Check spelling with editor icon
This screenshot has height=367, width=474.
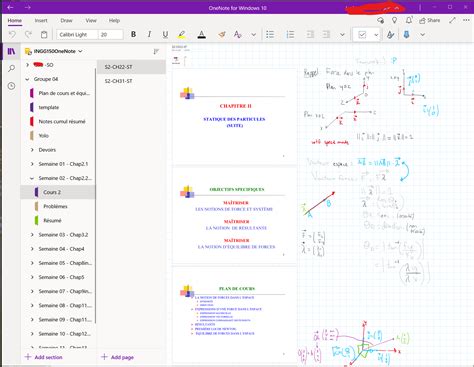(x=390, y=34)
